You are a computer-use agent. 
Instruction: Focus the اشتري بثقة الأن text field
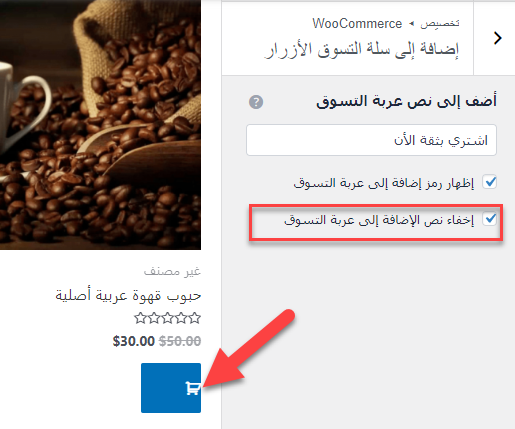coord(371,140)
